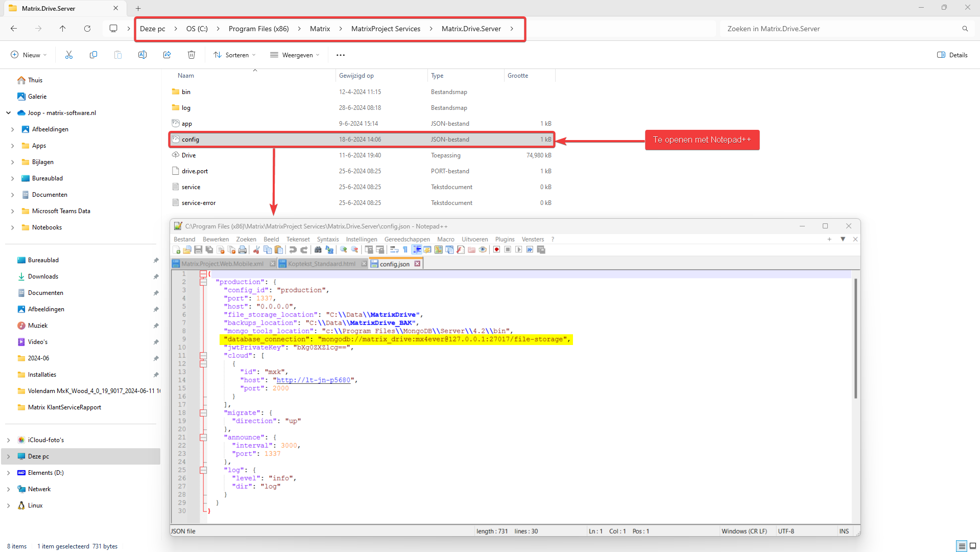The width and height of the screenshot is (980, 552).
Task: Toggle the Indent Guide button in Notepad++
Action: (417, 249)
